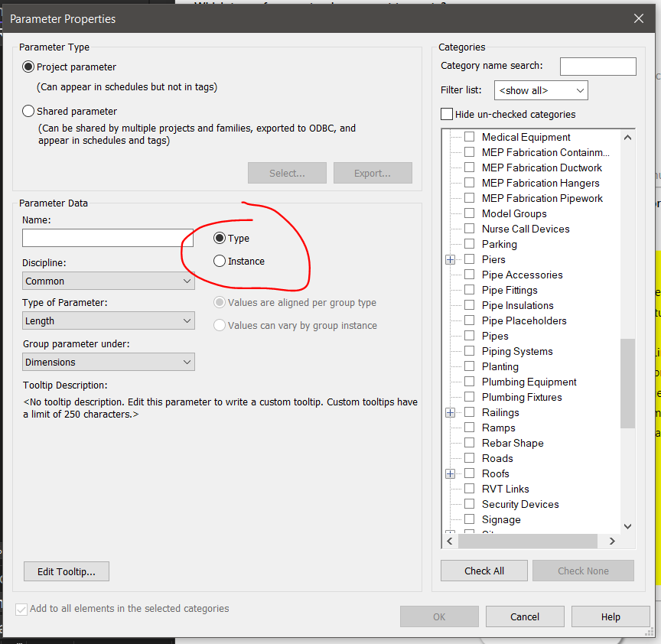Screen dimensions: 661x644
Task: Select Pipe Insulations in the list
Action: pyautogui.click(x=517, y=306)
